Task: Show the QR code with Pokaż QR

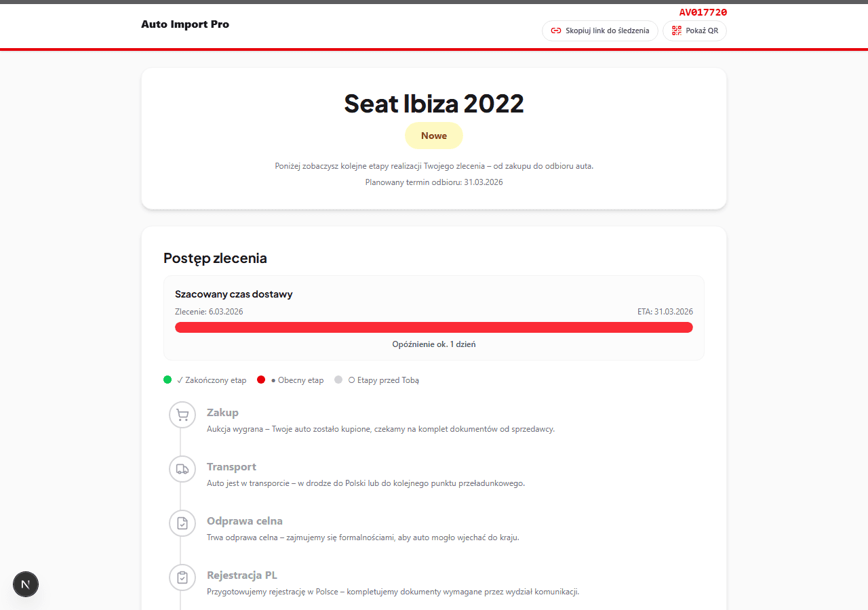Action: pos(695,30)
